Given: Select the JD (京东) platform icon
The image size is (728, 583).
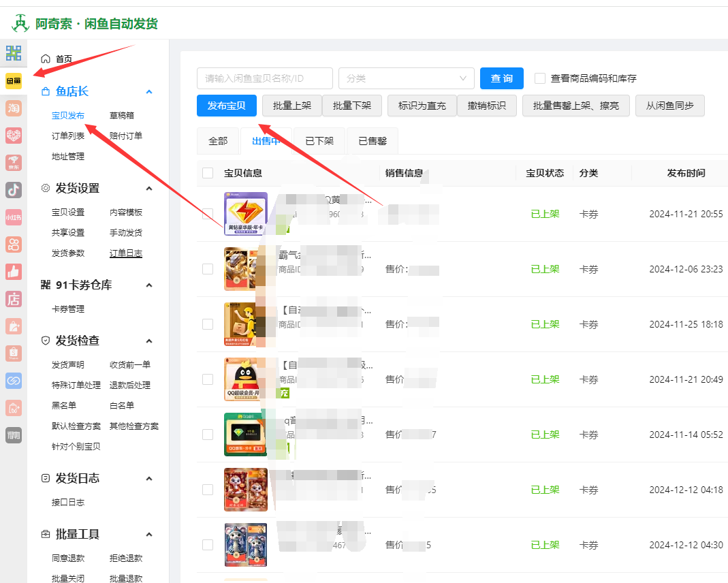Looking at the screenshot, I should pos(14,163).
